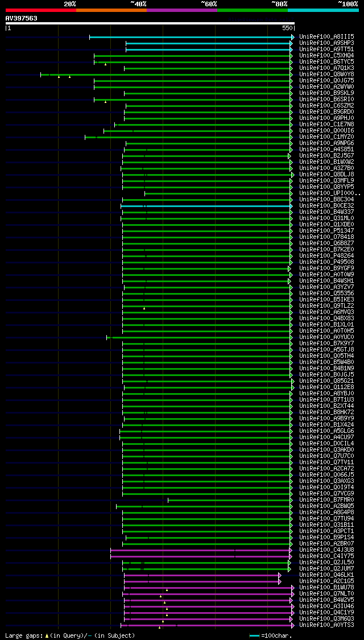This screenshot has width=364, height=640.
Task: Click the orange ~40% identity legend segment
Action: coord(111,10)
